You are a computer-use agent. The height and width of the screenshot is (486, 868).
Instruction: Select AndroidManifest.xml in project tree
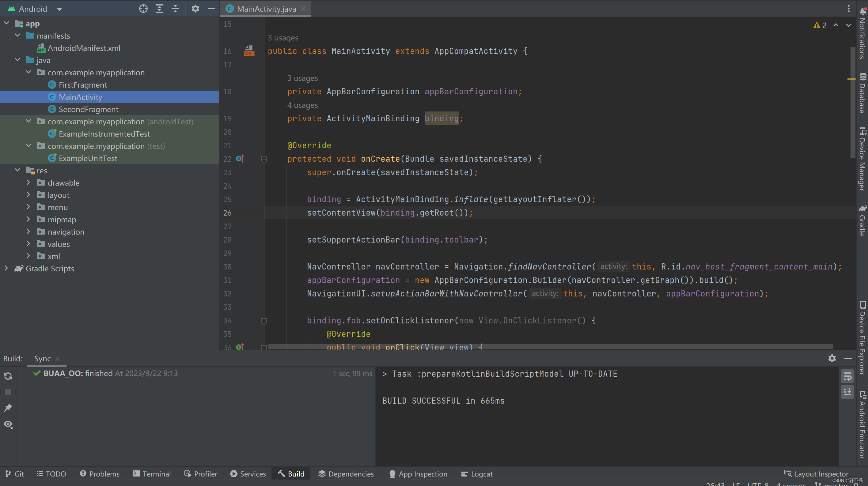point(84,48)
